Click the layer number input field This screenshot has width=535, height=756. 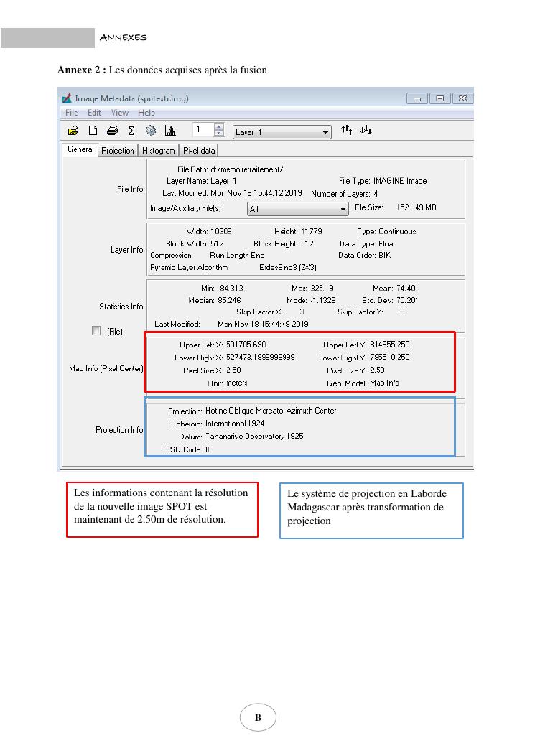(202, 130)
